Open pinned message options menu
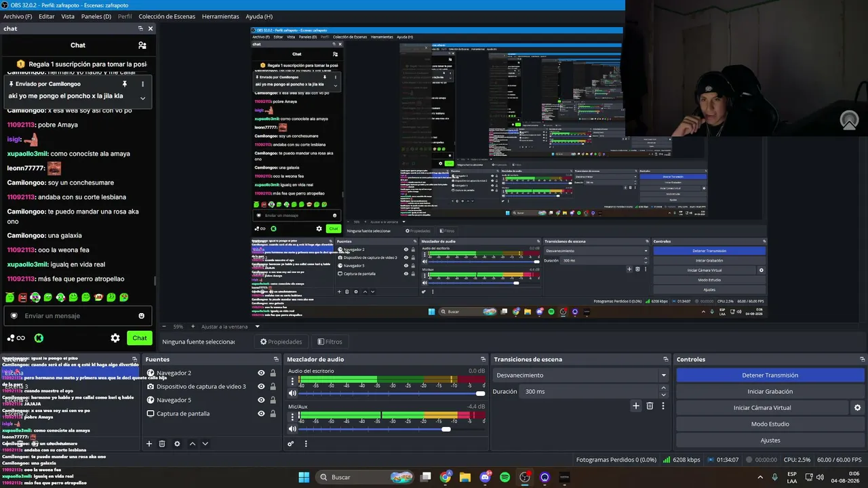The image size is (868, 488). pos(142,84)
